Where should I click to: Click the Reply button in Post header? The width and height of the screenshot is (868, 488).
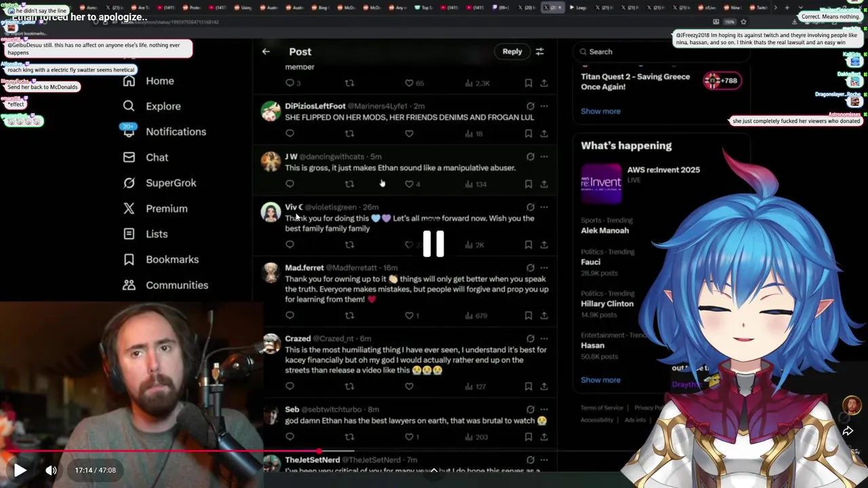[x=512, y=52]
